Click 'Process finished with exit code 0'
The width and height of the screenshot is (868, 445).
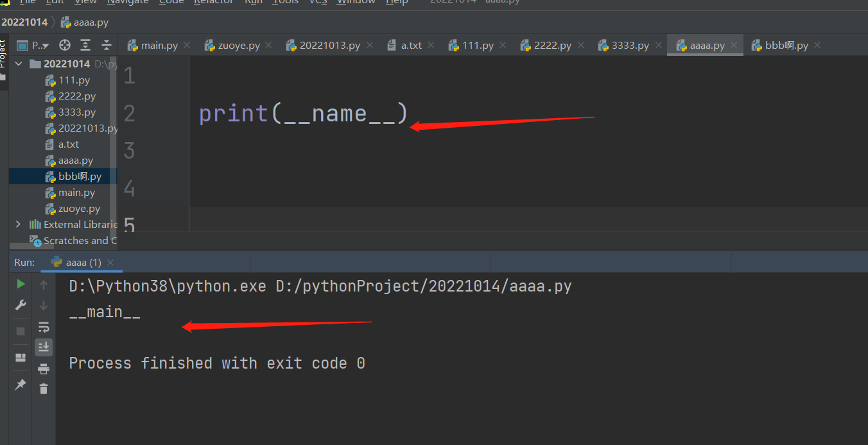pyautogui.click(x=217, y=363)
